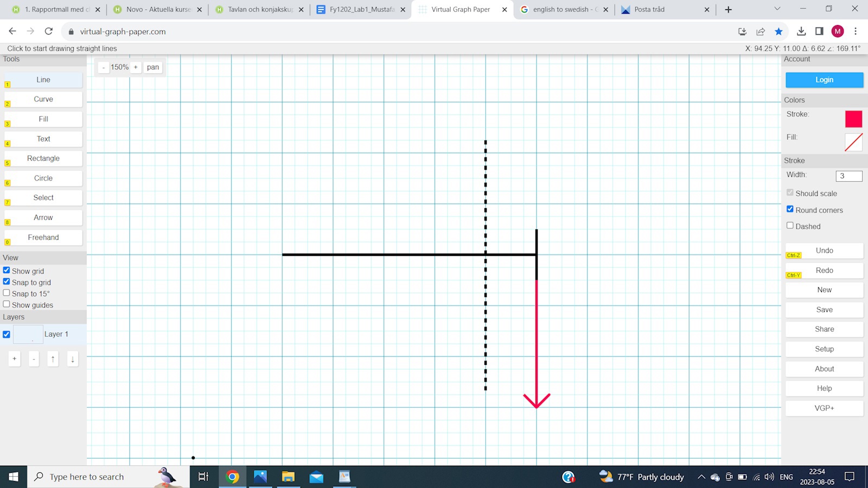Screen dimensions: 868x488
Task: Click the stroke Width input field
Action: [848, 176]
